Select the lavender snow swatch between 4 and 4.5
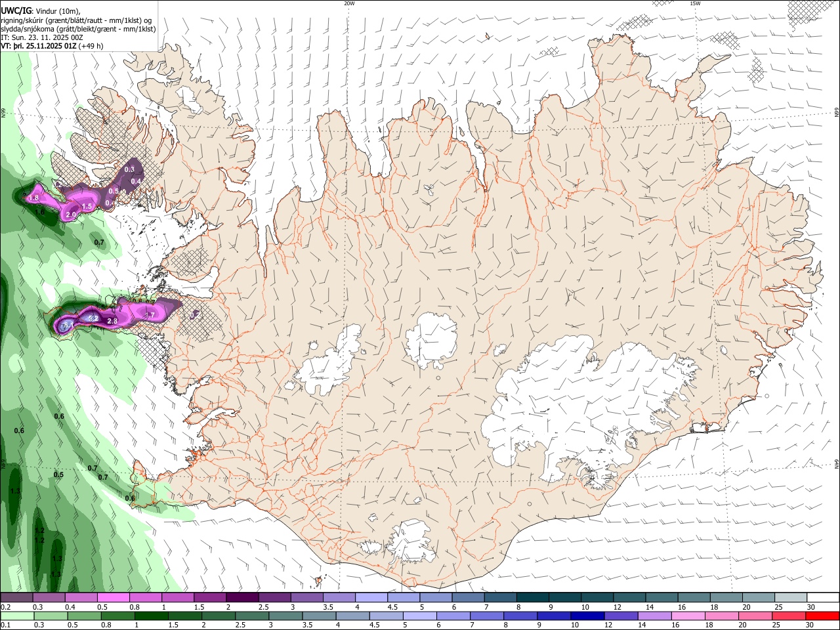The image size is (840, 630). (371, 598)
